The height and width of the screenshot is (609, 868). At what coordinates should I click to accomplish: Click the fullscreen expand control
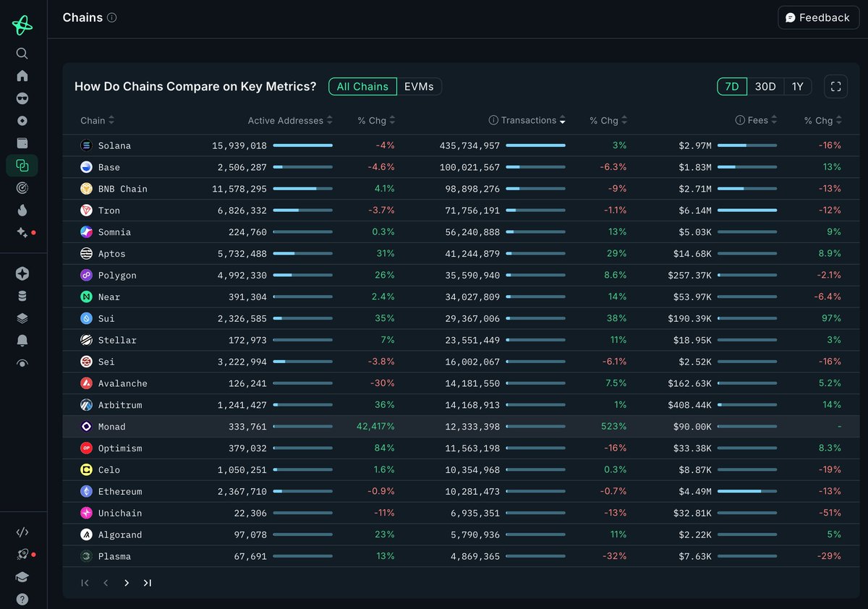[x=835, y=86]
